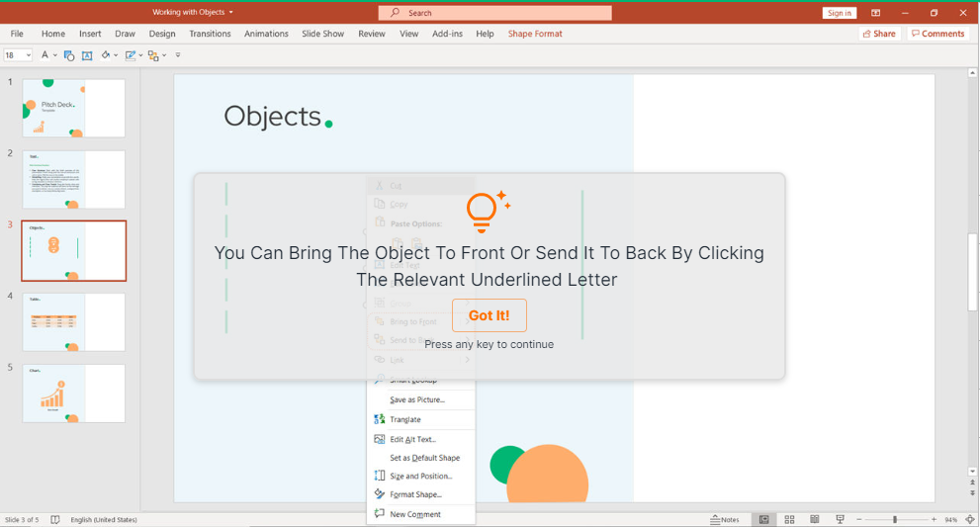Select slide 5 Chart thumbnail
Image resolution: width=980 pixels, height=527 pixels.
[74, 394]
